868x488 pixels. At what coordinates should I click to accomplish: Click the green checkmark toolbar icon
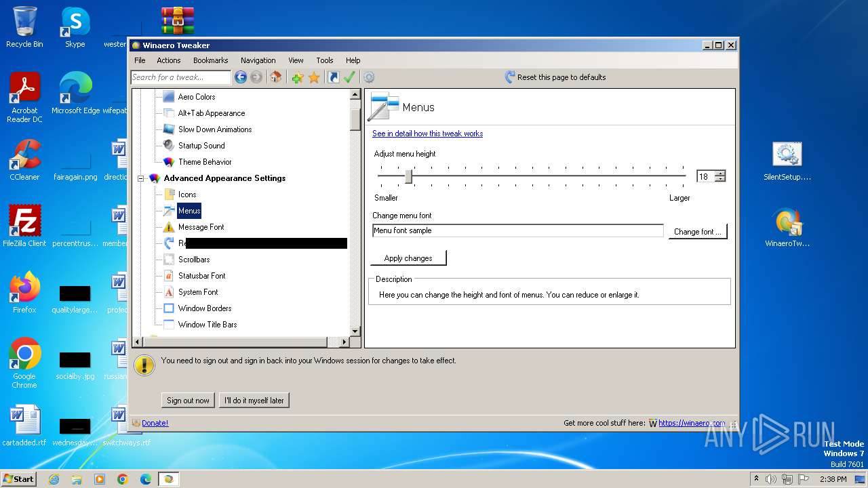[349, 77]
